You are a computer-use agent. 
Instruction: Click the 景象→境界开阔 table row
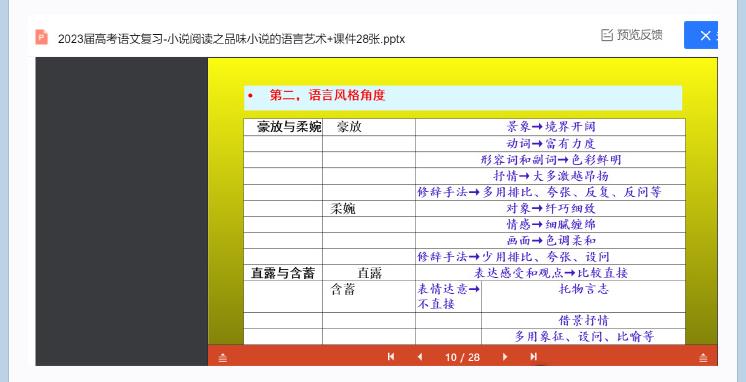(x=550, y=127)
